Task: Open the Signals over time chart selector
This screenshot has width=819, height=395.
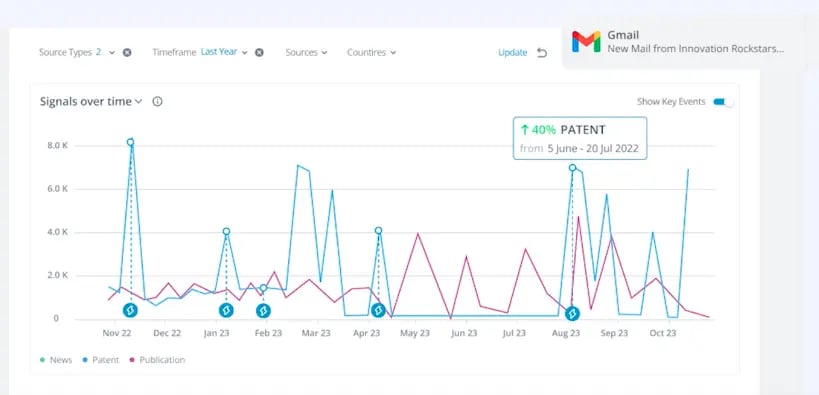Action: [x=91, y=101]
